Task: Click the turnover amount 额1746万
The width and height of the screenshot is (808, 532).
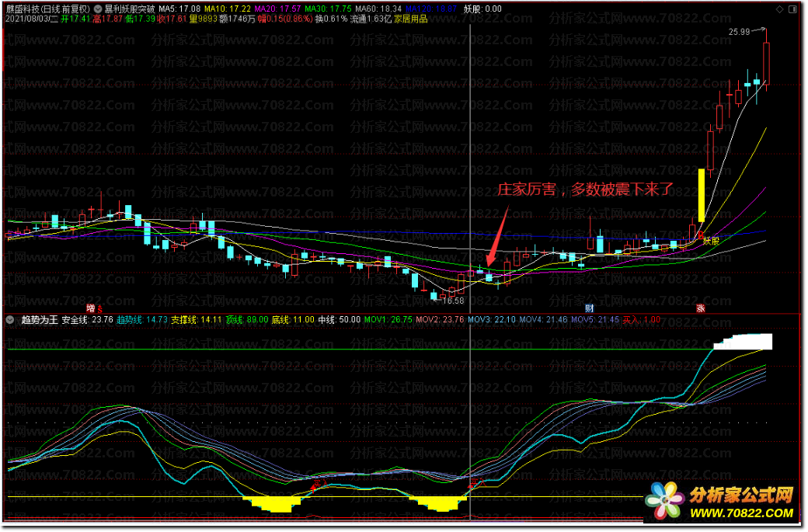Action: click(238, 19)
